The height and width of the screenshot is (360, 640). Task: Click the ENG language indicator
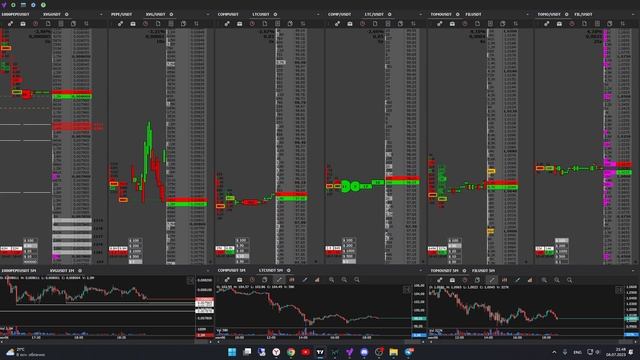pos(578,352)
